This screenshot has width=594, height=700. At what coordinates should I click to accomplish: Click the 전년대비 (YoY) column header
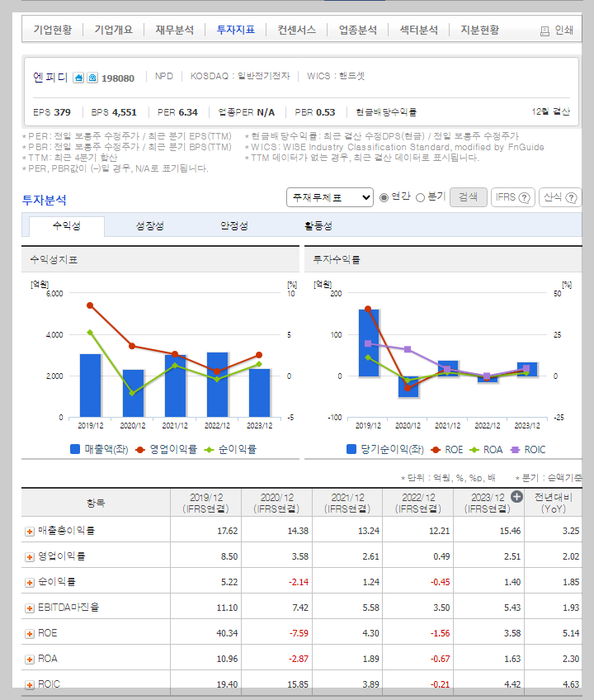(554, 504)
